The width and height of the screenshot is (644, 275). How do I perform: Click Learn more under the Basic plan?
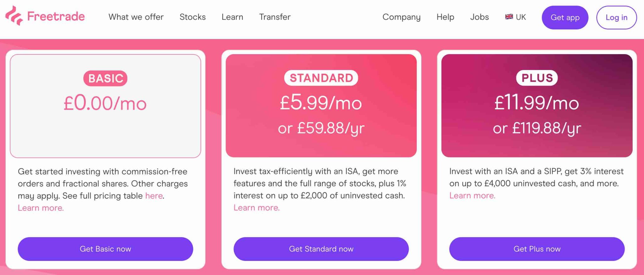click(40, 208)
